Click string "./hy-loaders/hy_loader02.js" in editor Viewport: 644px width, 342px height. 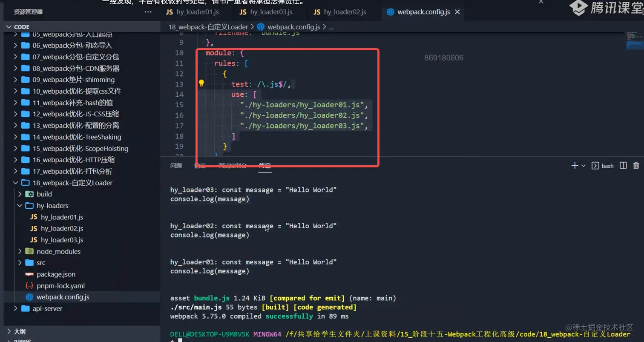(x=302, y=115)
